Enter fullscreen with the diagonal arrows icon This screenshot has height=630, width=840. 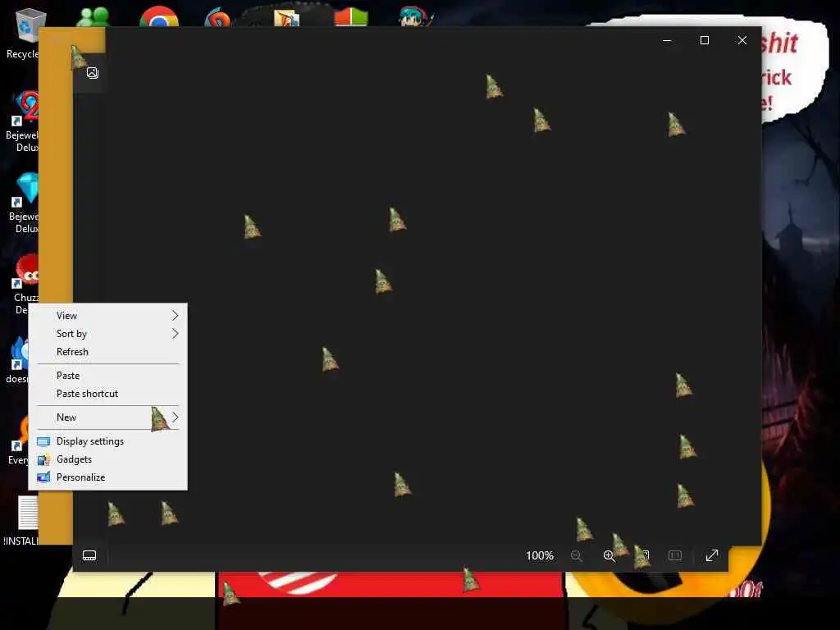click(711, 555)
